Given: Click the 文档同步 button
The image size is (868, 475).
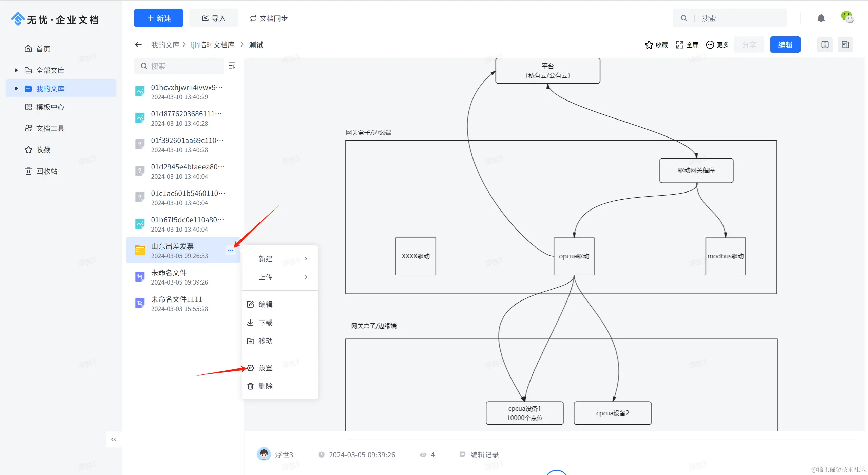Looking at the screenshot, I should 269,18.
